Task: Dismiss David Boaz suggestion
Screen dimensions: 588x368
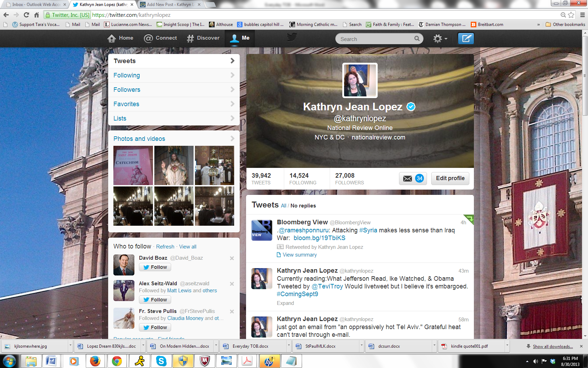Action: click(x=232, y=258)
